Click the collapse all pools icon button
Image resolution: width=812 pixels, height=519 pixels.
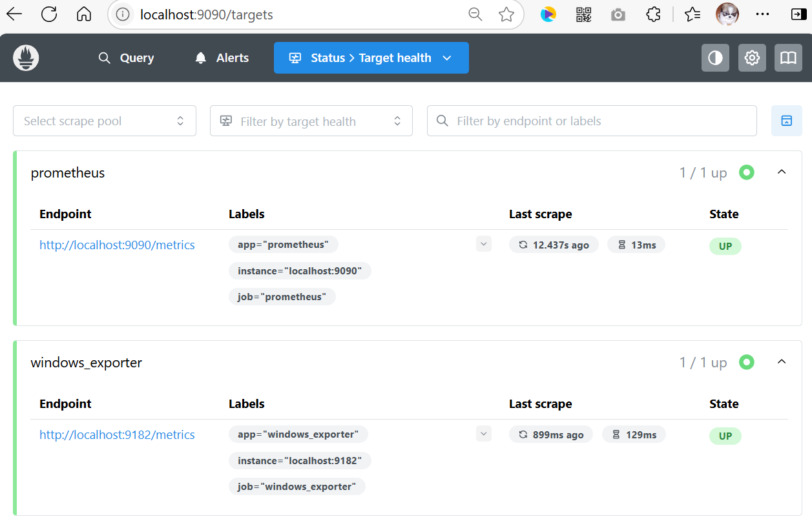tap(787, 121)
